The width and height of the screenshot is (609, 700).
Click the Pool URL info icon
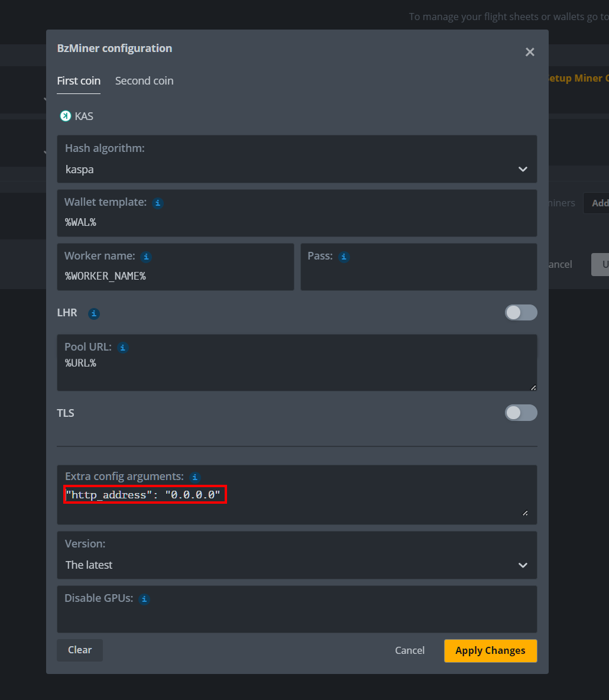[x=123, y=348]
